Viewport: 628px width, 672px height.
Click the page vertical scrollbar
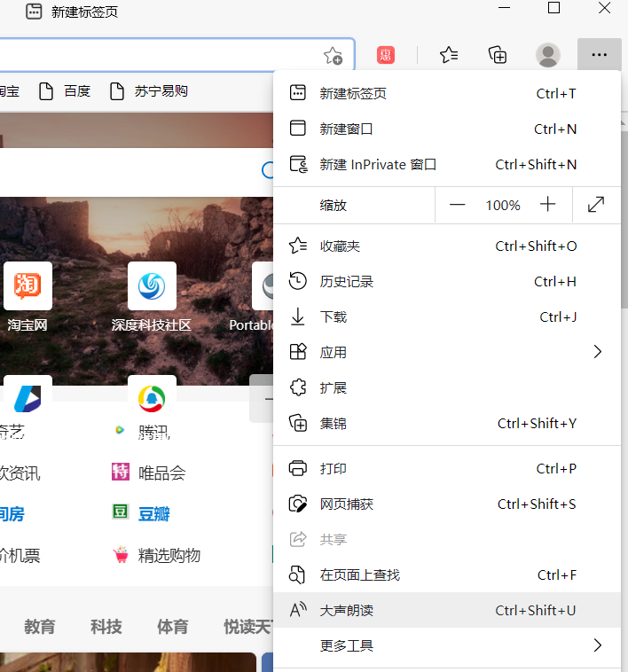coord(624,219)
